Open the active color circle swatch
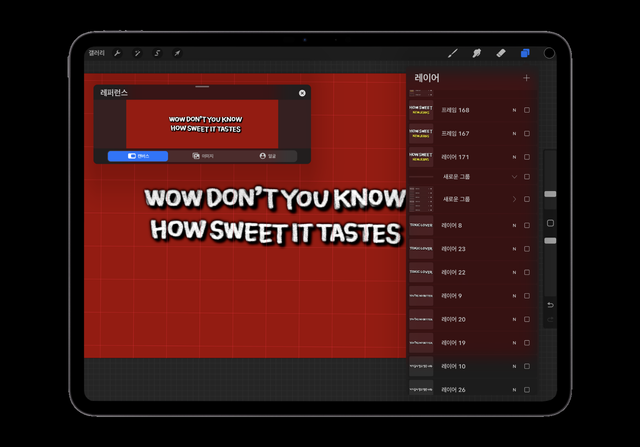The image size is (640, 447). (x=549, y=53)
